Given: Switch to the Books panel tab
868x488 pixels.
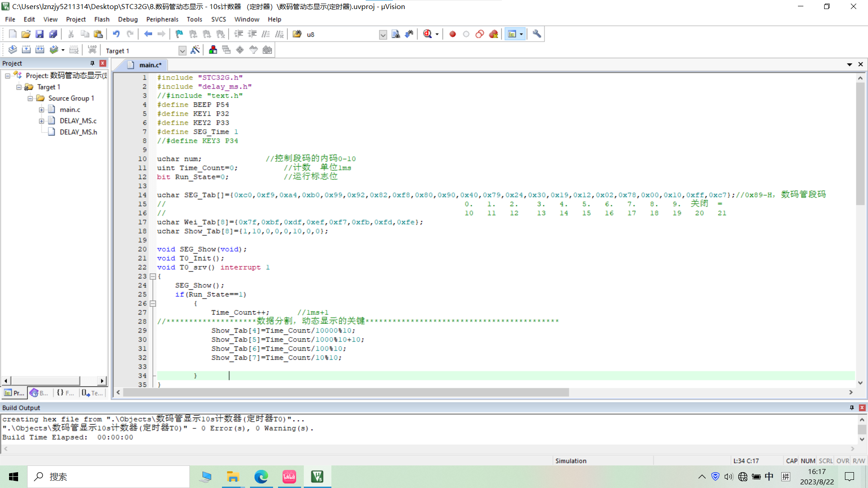Looking at the screenshot, I should (x=39, y=393).
